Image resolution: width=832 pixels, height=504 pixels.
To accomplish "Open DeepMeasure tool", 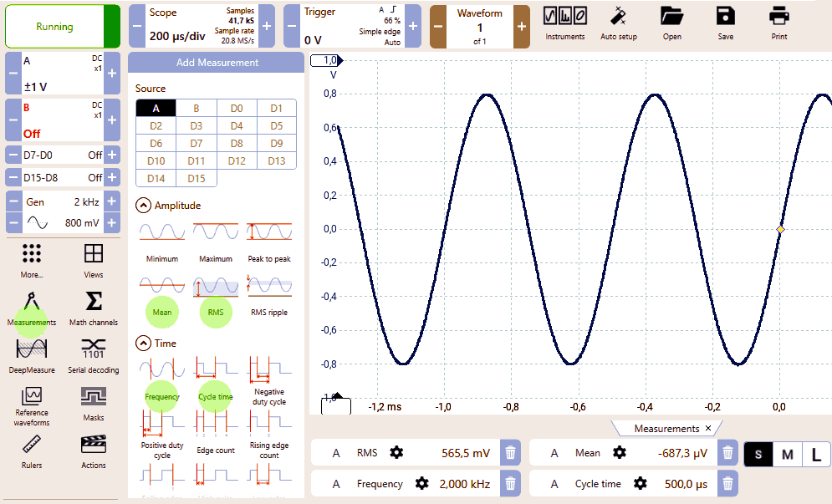I will 31,357.
